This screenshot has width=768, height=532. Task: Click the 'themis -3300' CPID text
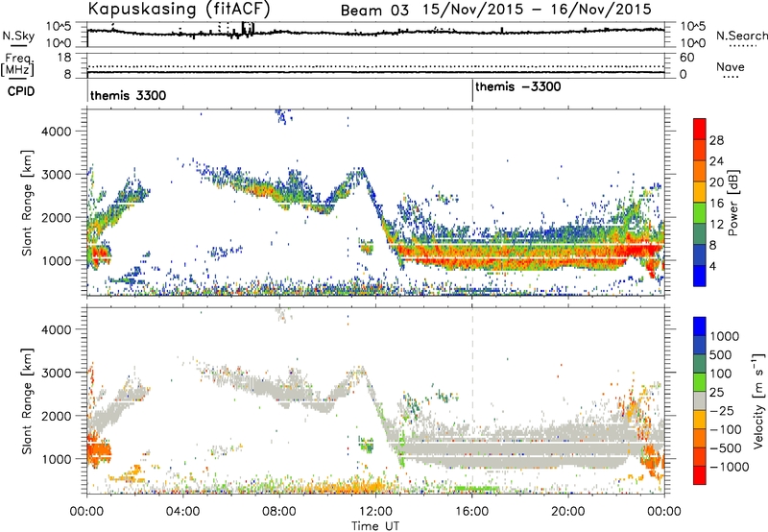(x=517, y=86)
